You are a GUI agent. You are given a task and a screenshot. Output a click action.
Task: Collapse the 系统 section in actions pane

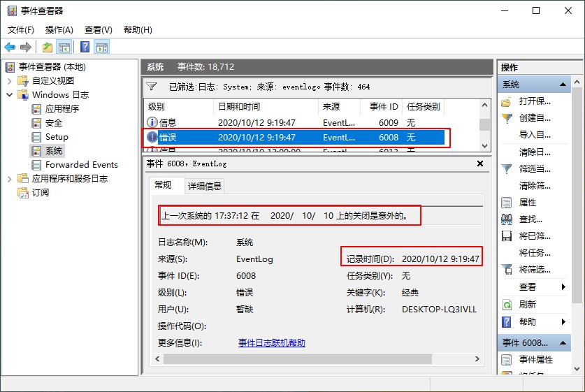click(x=563, y=85)
